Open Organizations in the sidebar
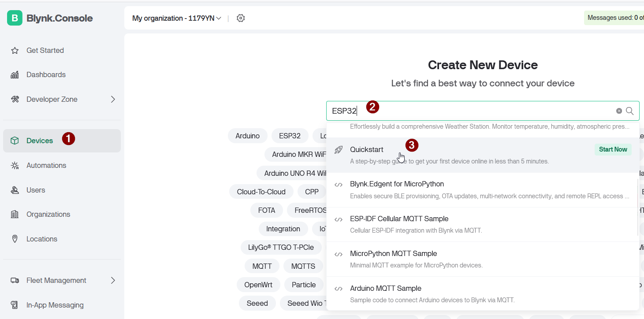Screen dimensions: 644x319 48,215
